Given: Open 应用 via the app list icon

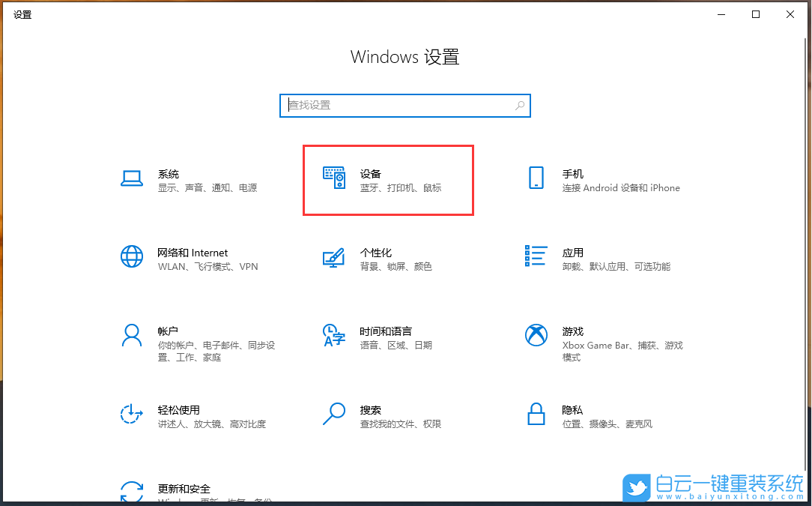Looking at the screenshot, I should [536, 256].
